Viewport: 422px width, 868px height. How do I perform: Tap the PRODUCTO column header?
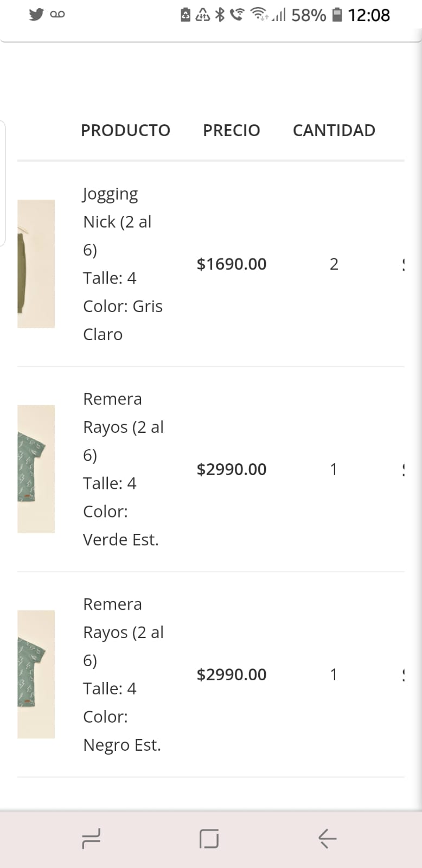coord(125,130)
